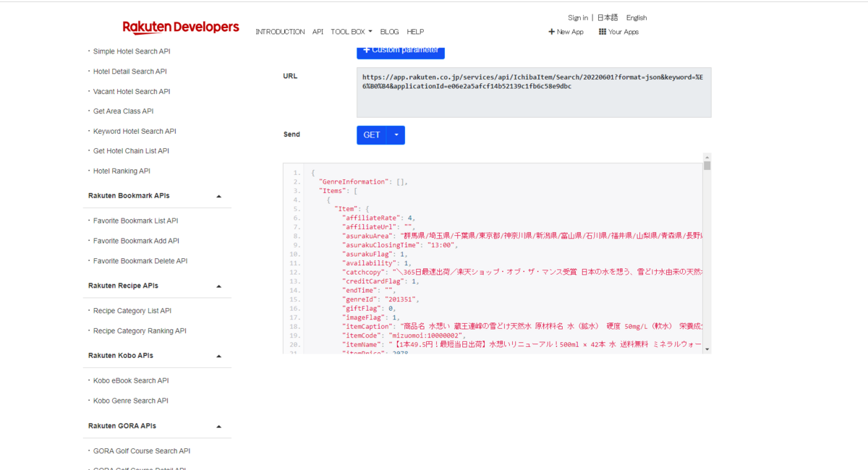
Task: Open Favorite Bookmark Delete API
Action: tap(140, 261)
